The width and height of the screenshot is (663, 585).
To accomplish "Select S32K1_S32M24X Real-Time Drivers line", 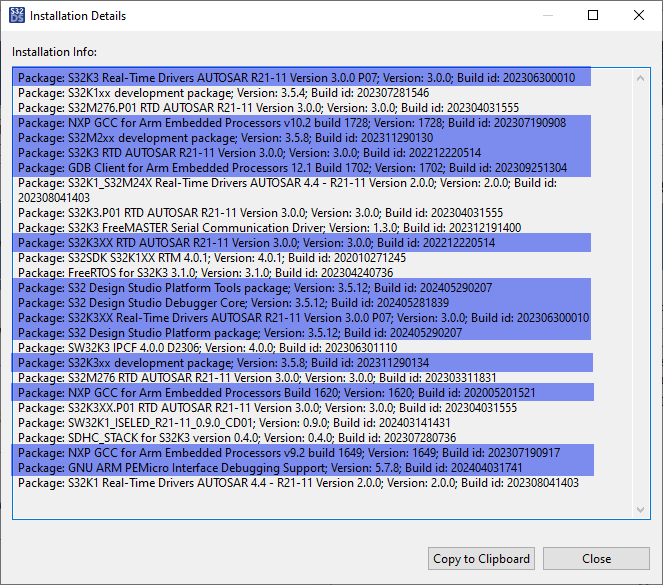I will coord(288,183).
